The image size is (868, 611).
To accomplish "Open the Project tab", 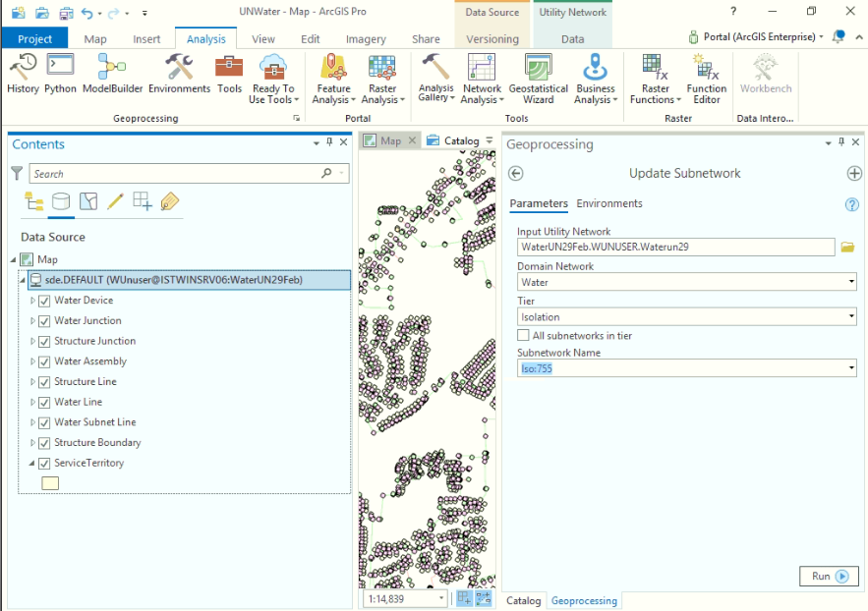I will (x=34, y=38).
